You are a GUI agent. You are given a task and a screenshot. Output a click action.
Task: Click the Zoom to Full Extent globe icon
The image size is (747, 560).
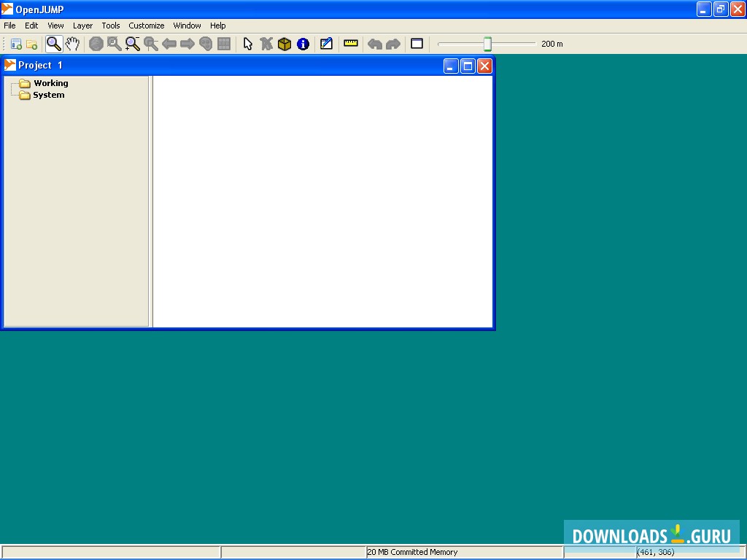coord(96,44)
